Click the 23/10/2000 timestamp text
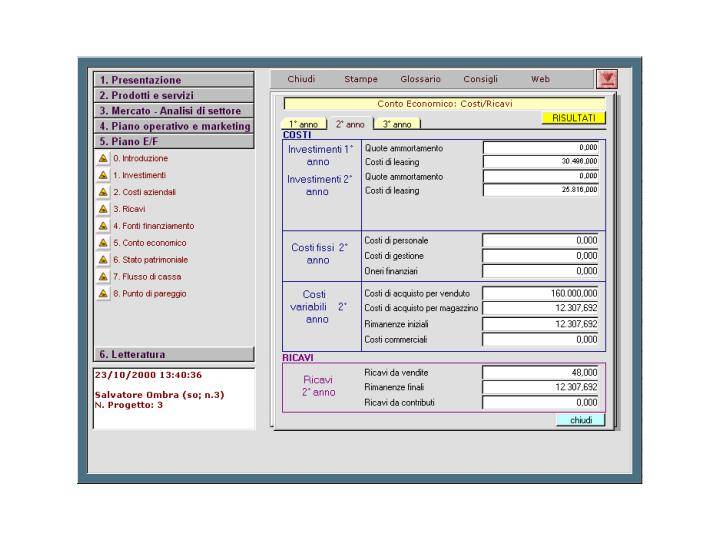Image resolution: width=720 pixels, height=540 pixels. point(148,375)
